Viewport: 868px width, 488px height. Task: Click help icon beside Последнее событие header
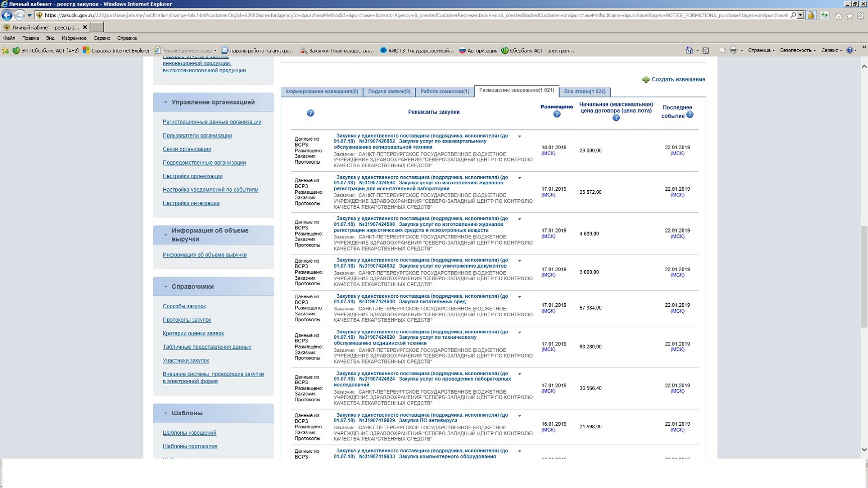tap(690, 114)
